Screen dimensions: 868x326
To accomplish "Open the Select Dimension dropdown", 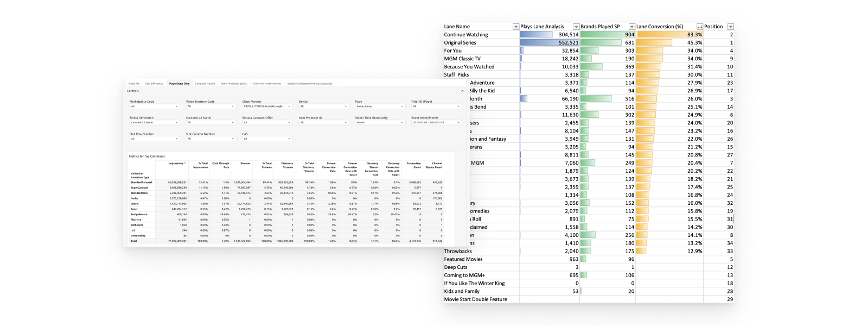I will 154,123.
